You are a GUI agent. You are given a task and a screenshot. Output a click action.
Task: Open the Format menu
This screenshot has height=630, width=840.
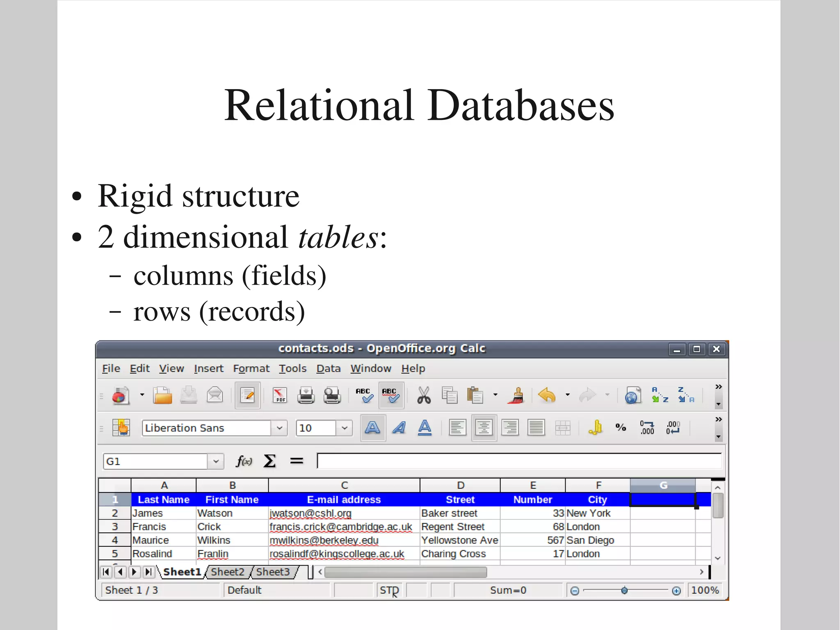pyautogui.click(x=251, y=369)
